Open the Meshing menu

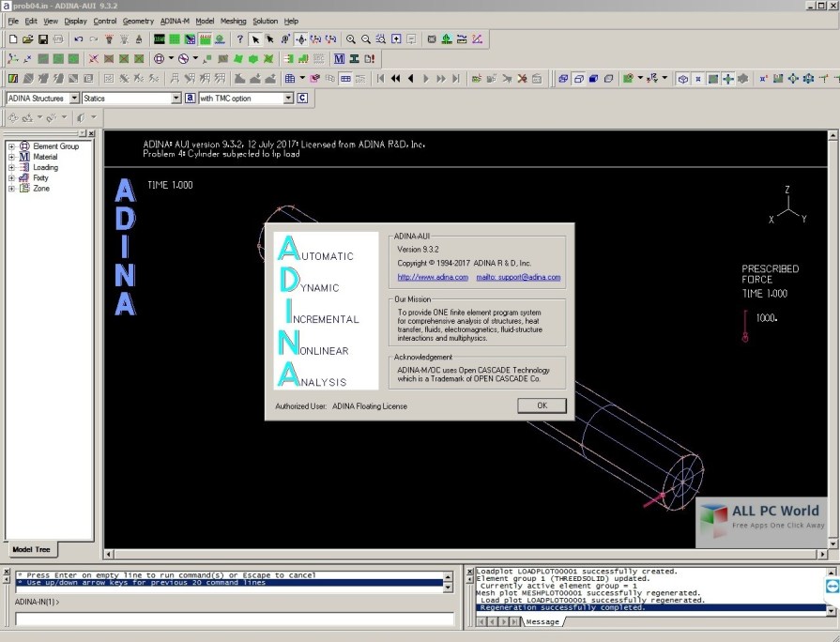233,21
